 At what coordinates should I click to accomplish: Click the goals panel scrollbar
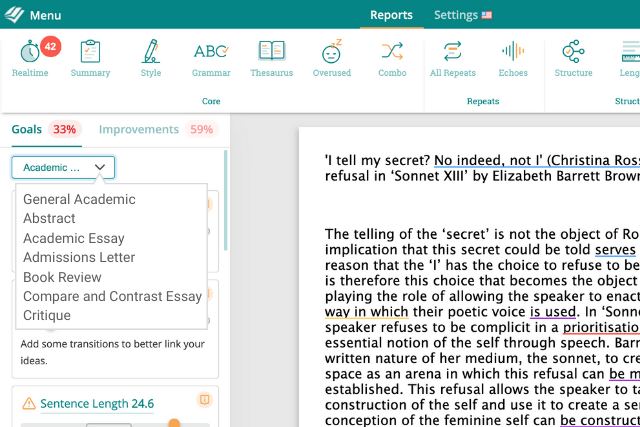click(x=226, y=200)
